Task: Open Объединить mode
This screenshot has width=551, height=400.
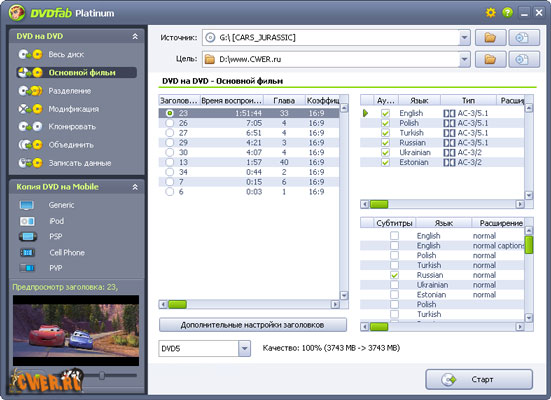Action: point(71,145)
